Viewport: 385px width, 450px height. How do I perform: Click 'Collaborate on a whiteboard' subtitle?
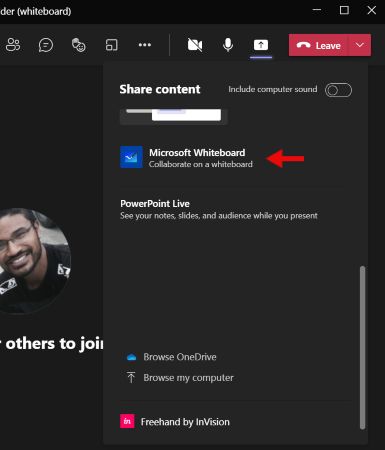tap(201, 164)
